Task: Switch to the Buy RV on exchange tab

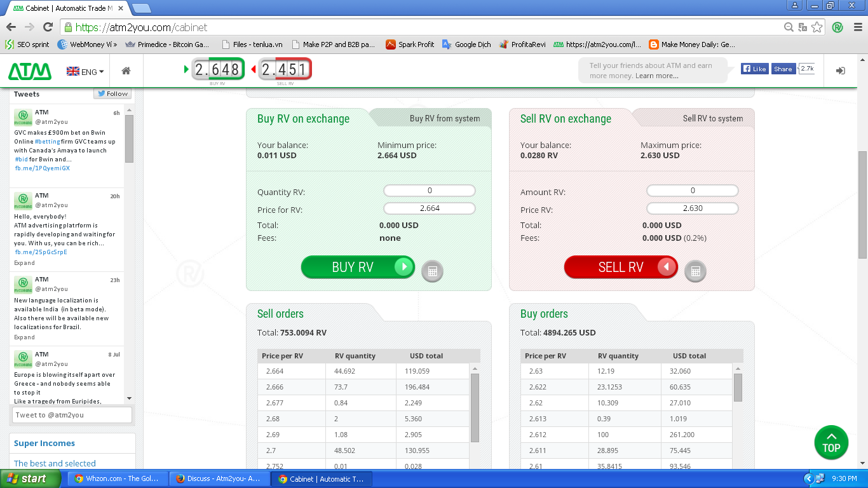Action: [x=303, y=119]
